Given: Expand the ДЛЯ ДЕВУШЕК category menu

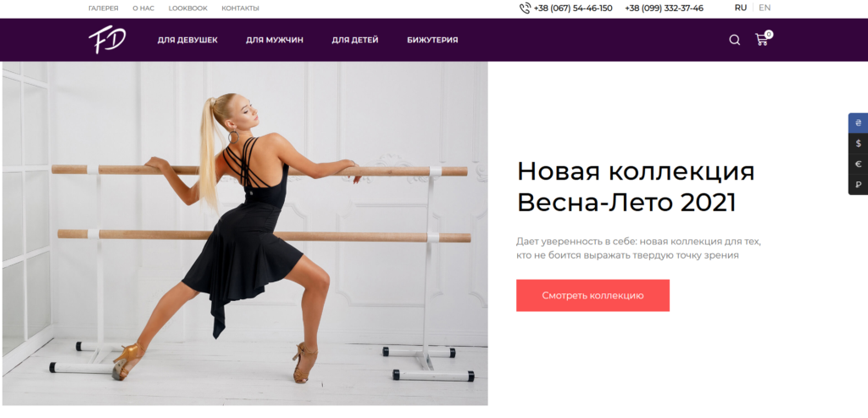Looking at the screenshot, I should click(187, 40).
